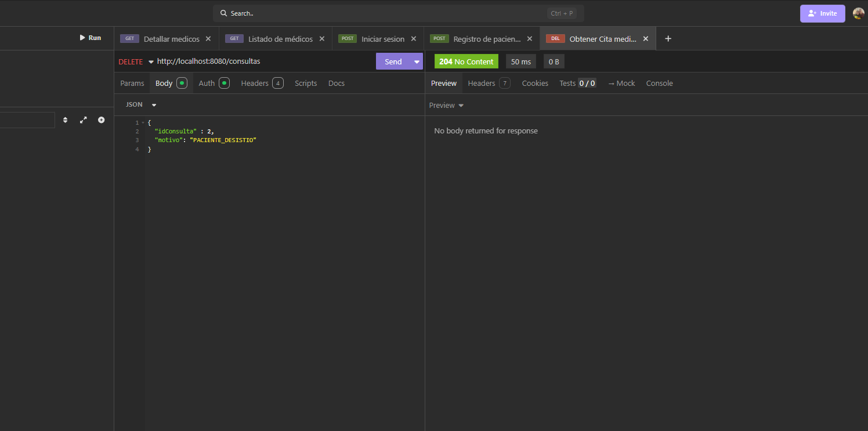The height and width of the screenshot is (431, 868).
Task: Close the Obtener Cita medi... tab
Action: click(x=646, y=39)
